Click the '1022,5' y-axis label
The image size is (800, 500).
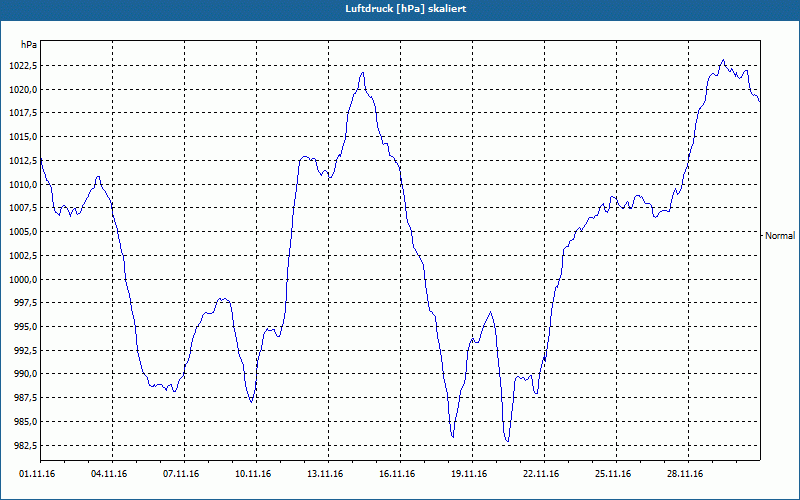[x=23, y=65]
